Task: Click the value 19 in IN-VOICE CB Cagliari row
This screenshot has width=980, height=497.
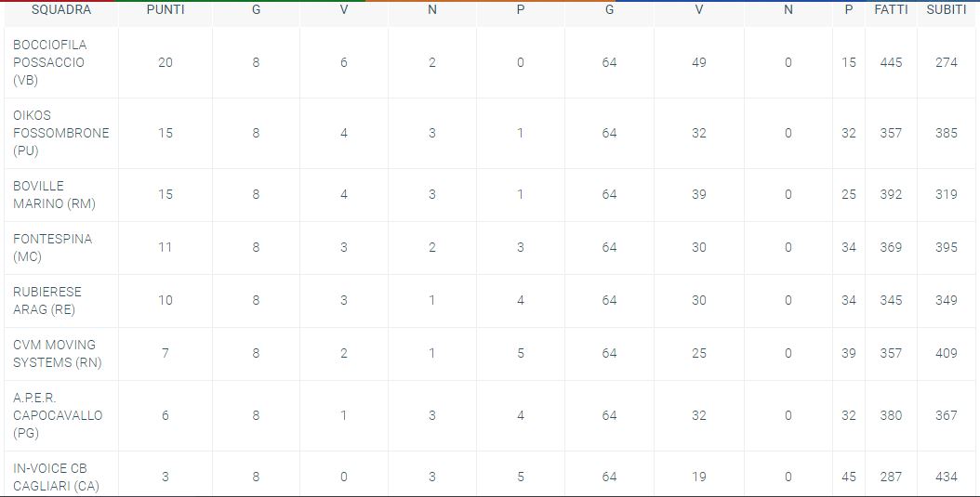Action: (699, 477)
